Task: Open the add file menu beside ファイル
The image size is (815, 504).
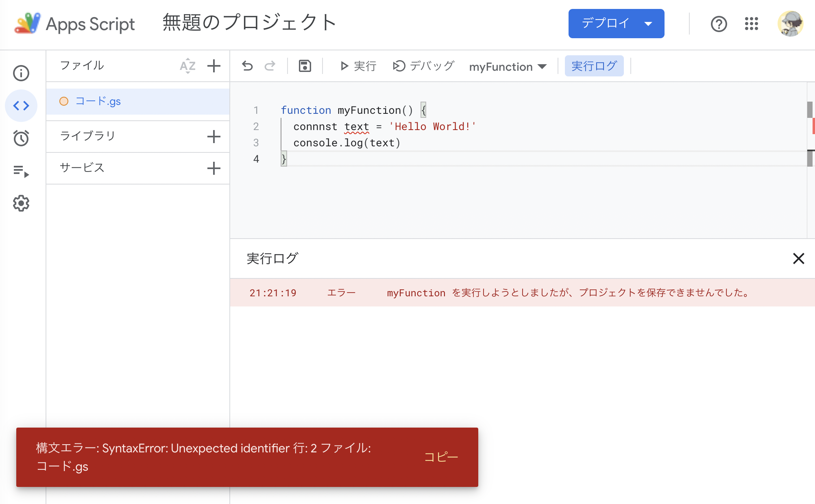Action: click(x=214, y=66)
